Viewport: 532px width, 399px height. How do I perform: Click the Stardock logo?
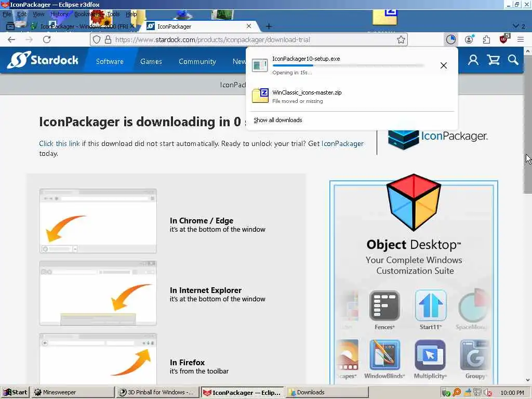(x=43, y=60)
